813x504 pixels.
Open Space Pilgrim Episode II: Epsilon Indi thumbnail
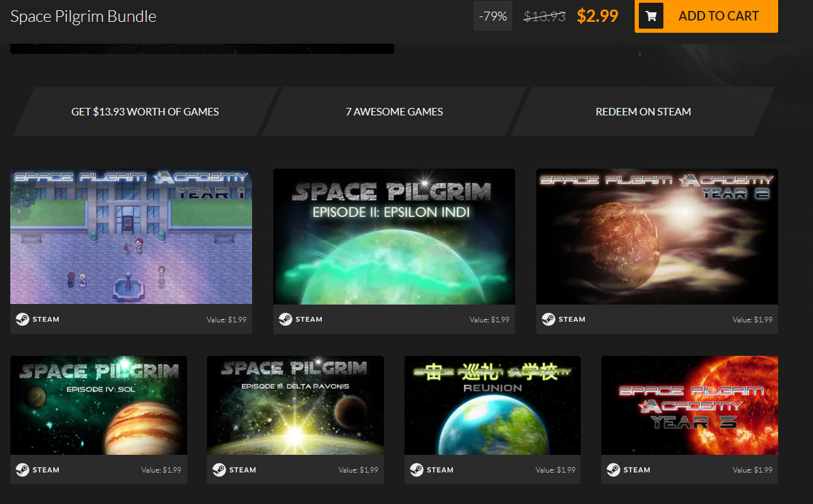394,236
